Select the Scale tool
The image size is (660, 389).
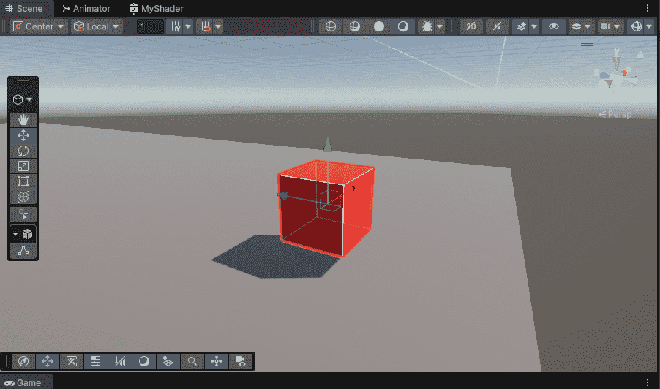(x=23, y=166)
